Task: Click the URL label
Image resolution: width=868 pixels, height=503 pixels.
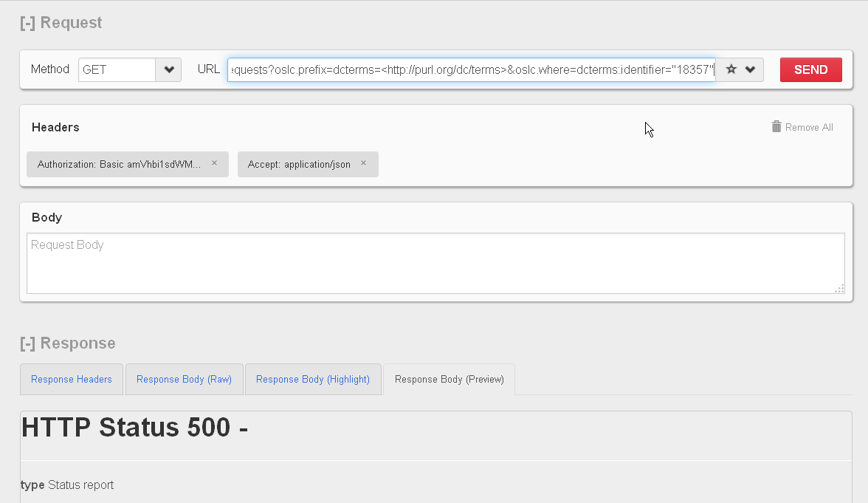Action: pyautogui.click(x=209, y=69)
